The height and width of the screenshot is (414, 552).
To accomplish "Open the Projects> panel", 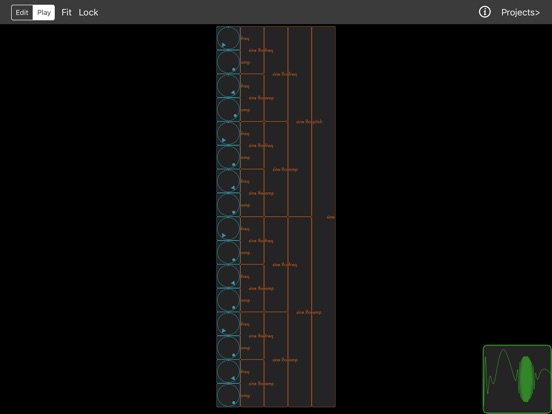I will click(x=520, y=12).
